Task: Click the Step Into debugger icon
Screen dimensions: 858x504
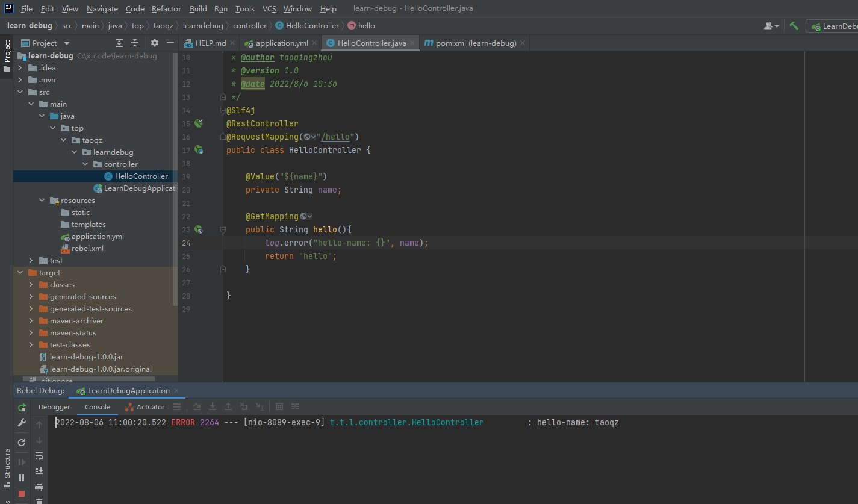Action: (x=213, y=407)
